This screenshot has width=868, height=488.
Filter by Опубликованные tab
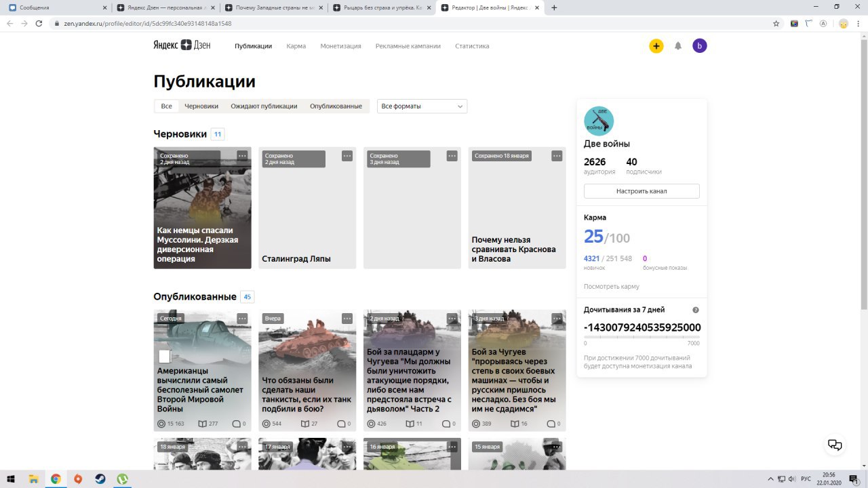click(336, 106)
